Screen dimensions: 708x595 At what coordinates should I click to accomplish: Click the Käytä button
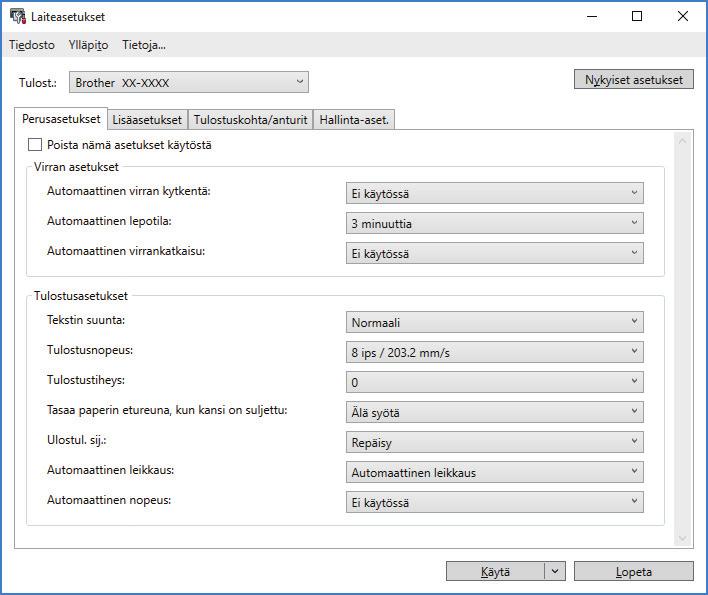pyautogui.click(x=495, y=572)
